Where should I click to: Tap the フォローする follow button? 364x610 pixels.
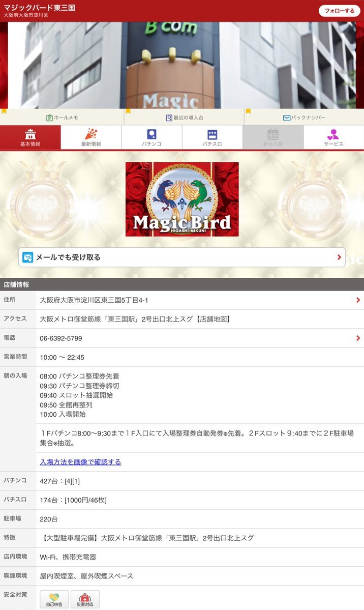(x=340, y=11)
